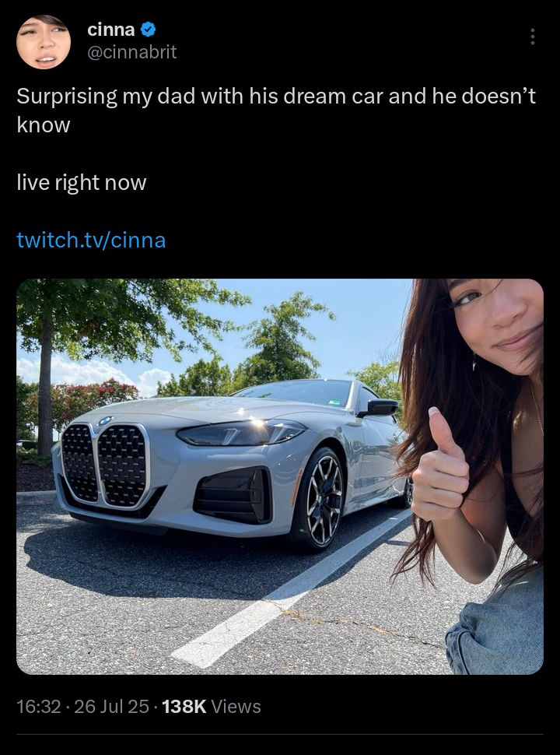Click the display name cinna

111,30
